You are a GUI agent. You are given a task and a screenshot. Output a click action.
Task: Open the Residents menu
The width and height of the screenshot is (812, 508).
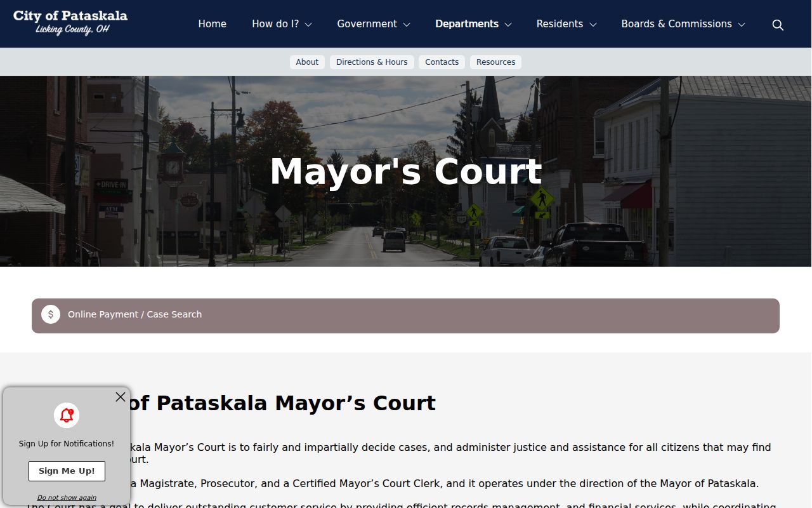pos(560,24)
